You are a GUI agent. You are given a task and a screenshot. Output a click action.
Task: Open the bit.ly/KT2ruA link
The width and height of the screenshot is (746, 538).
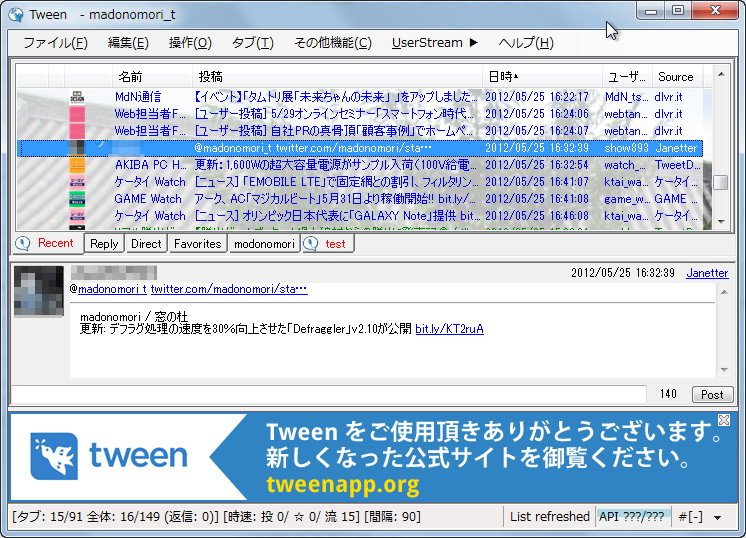click(449, 329)
